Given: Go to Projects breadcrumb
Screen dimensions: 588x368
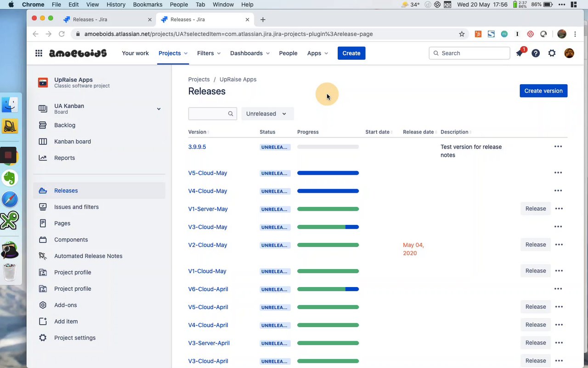Looking at the screenshot, I should (x=199, y=80).
